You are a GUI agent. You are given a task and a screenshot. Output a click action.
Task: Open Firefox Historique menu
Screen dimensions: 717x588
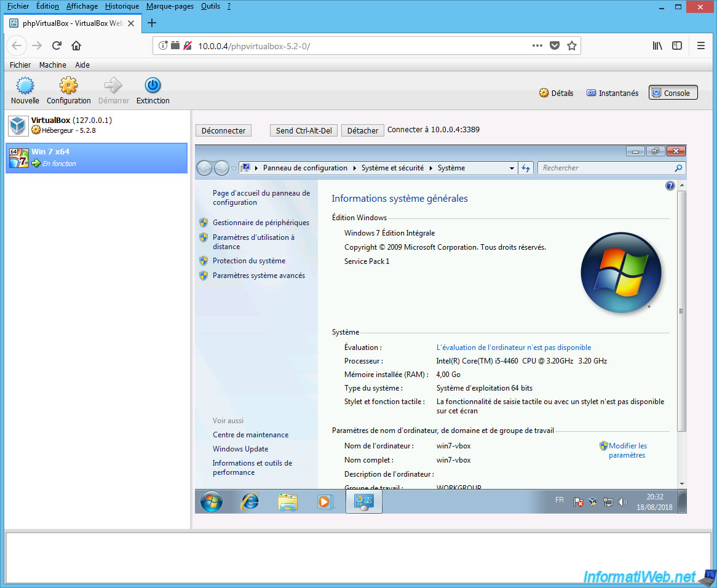pos(122,6)
